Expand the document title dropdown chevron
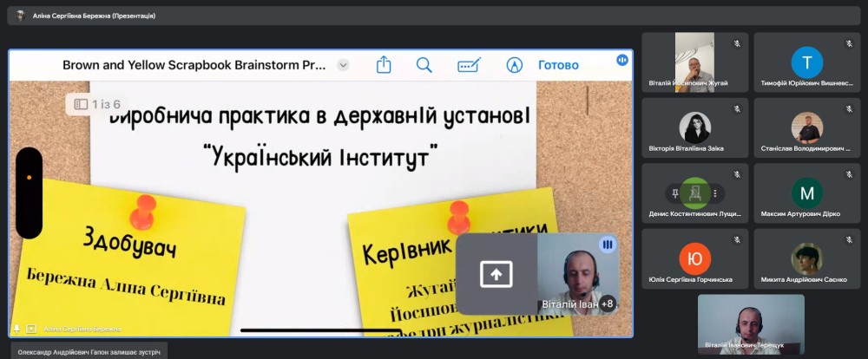 click(x=343, y=65)
